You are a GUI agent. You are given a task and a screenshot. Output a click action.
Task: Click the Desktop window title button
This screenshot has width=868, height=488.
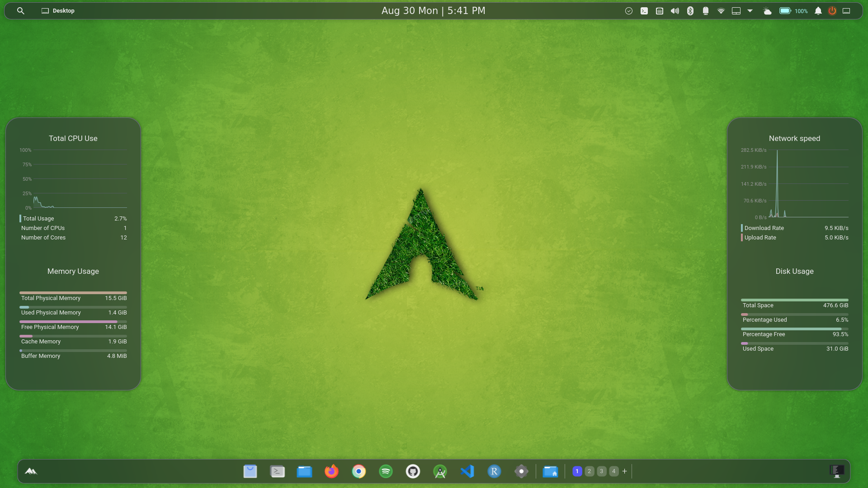[x=58, y=10]
